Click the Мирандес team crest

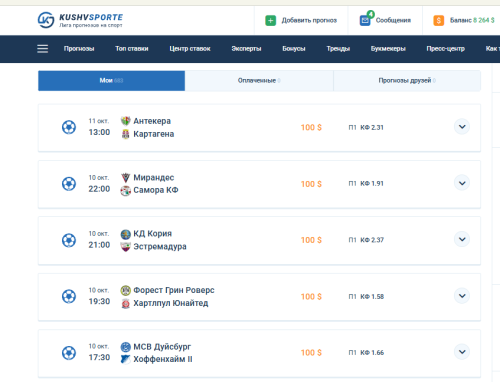click(x=126, y=178)
